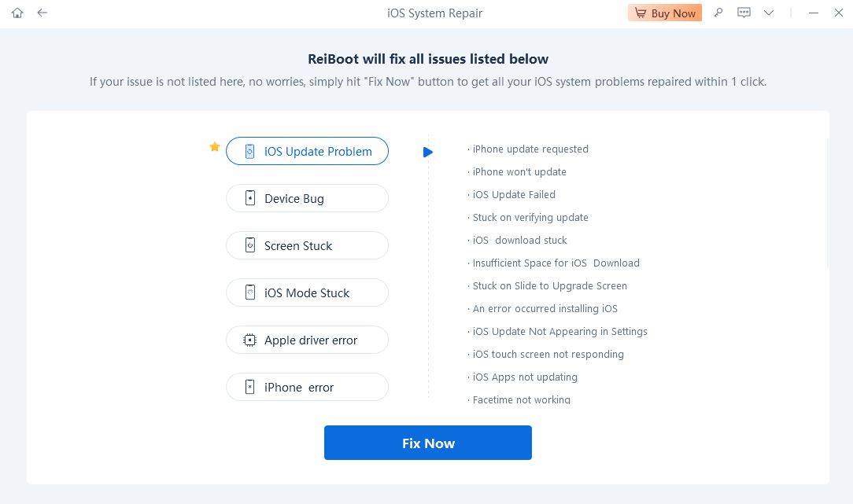
Task: Click the Buy Now cart button
Action: pyautogui.click(x=665, y=13)
